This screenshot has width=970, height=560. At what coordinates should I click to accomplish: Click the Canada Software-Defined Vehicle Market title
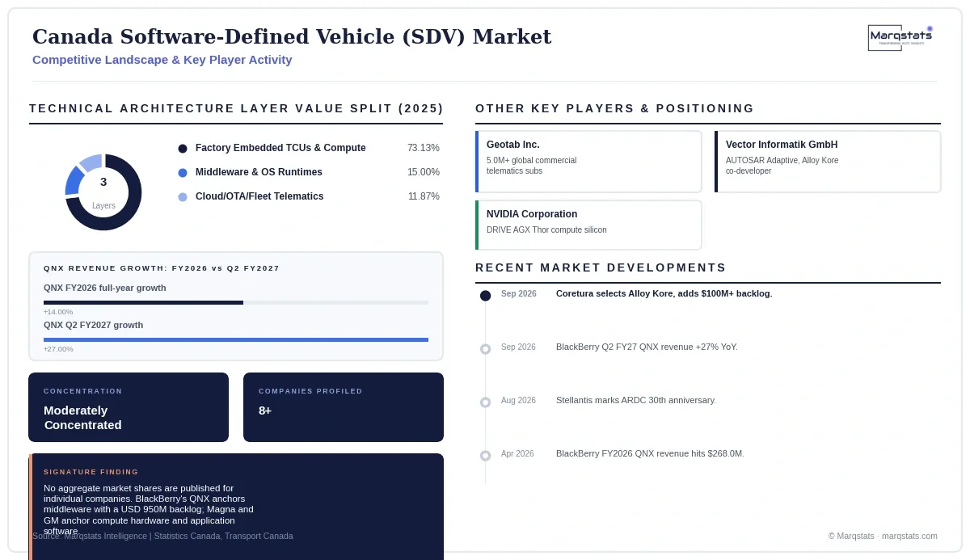292,36
